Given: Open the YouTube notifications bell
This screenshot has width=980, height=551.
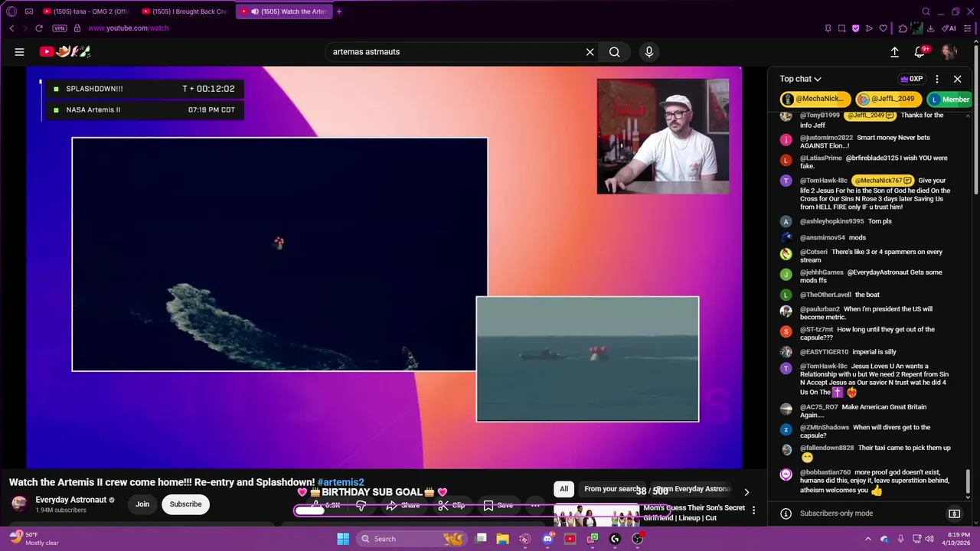Looking at the screenshot, I should [x=920, y=52].
